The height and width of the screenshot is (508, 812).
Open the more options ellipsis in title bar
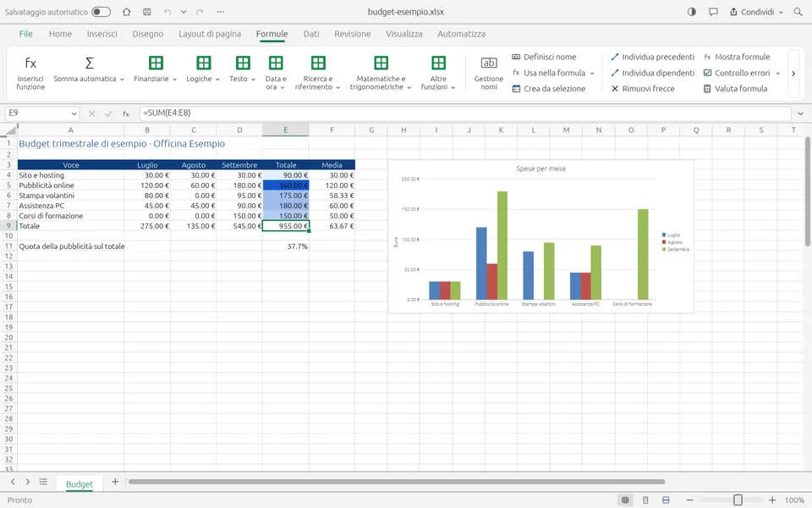(221, 11)
